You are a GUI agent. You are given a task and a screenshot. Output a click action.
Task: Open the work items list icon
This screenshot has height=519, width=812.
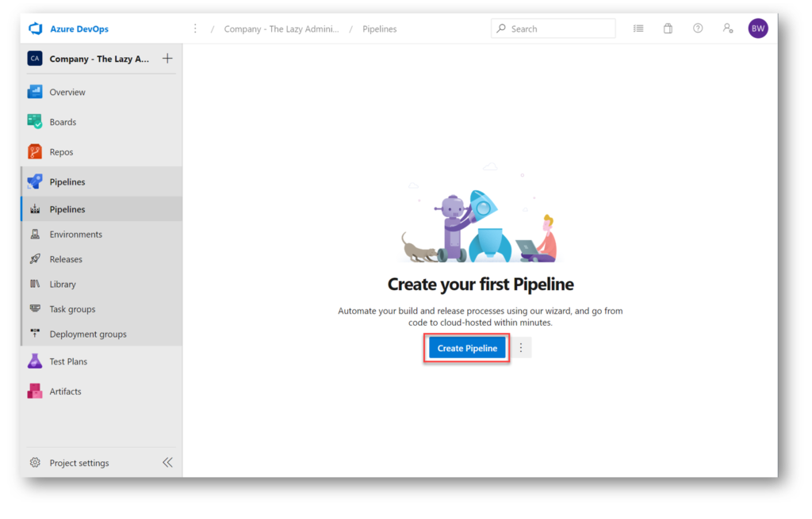coord(638,29)
